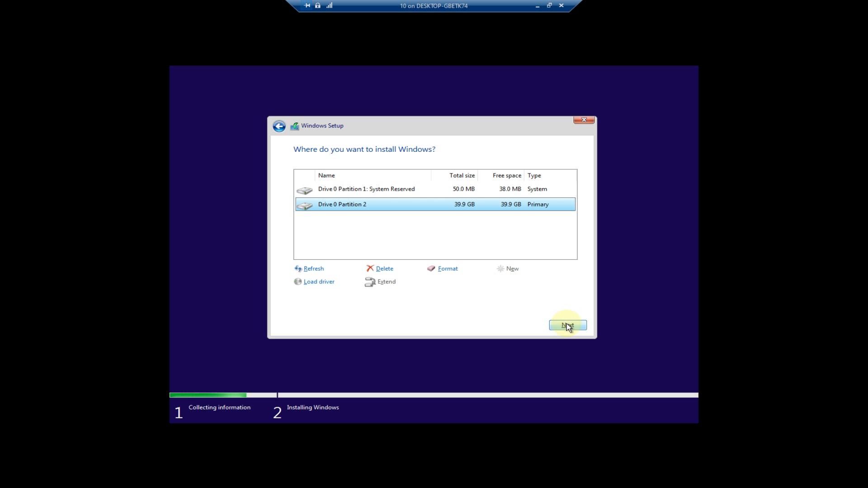The width and height of the screenshot is (868, 488).
Task: Click drive icon for Partition 2 row
Action: (x=305, y=206)
